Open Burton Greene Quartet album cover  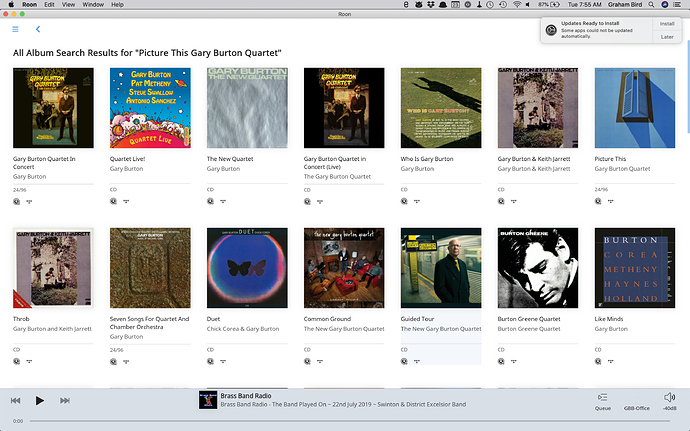pyautogui.click(x=538, y=268)
